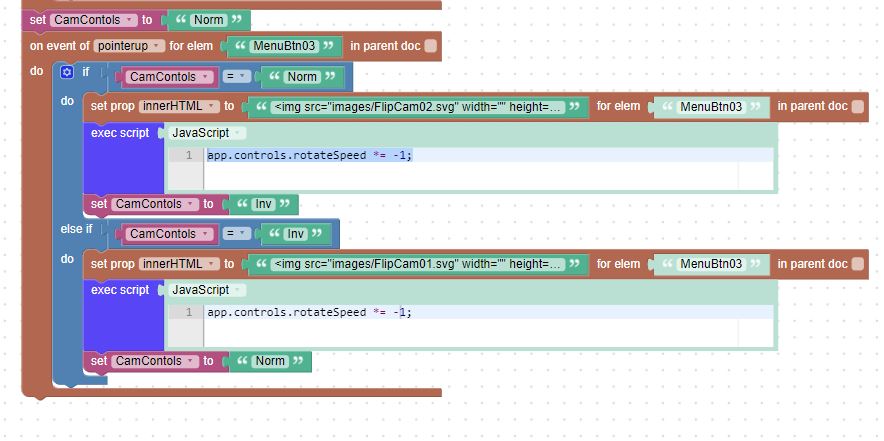
Task: Edit Norm text in bottom set CamContols block
Action: tap(270, 361)
